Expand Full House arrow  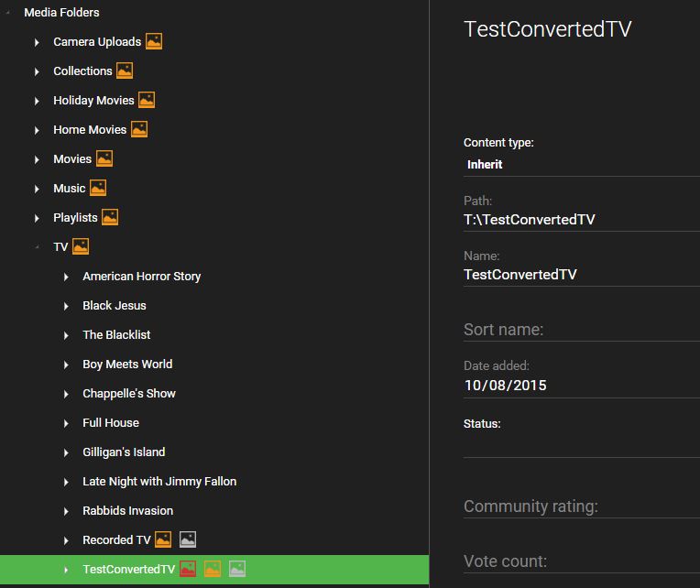(66, 423)
